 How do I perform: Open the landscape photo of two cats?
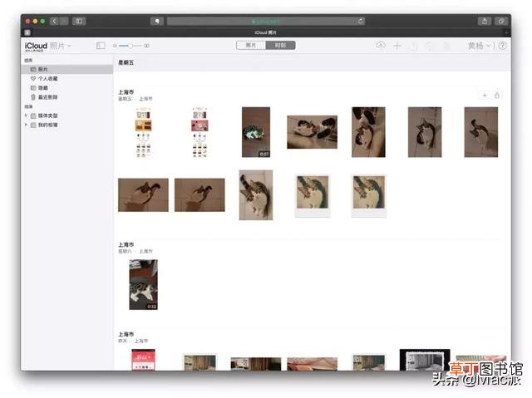click(313, 132)
